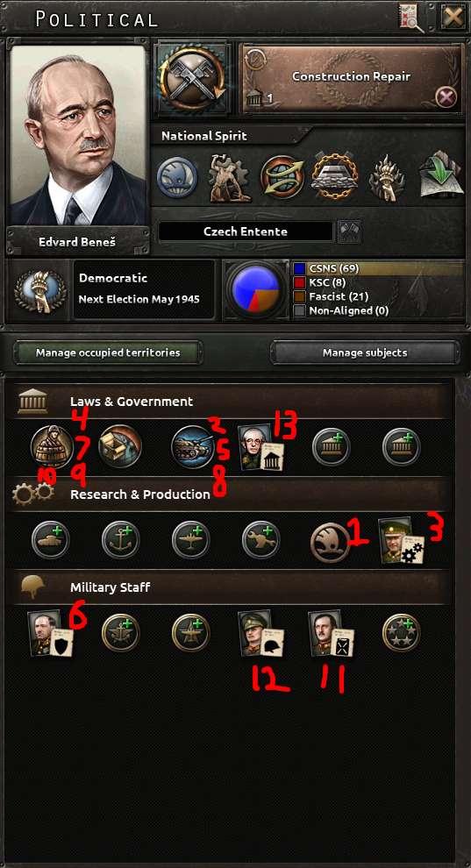Open the economy law tank icon
The width and height of the screenshot is (471, 868).
pos(193,446)
